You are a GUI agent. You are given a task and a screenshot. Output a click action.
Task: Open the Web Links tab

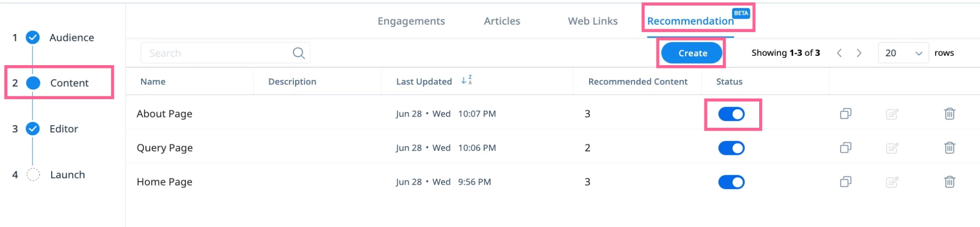click(x=593, y=21)
